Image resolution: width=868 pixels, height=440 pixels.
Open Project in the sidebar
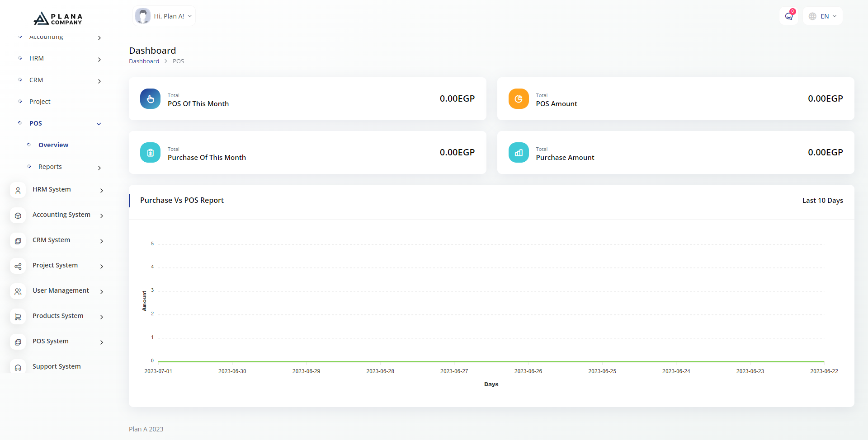click(x=40, y=102)
